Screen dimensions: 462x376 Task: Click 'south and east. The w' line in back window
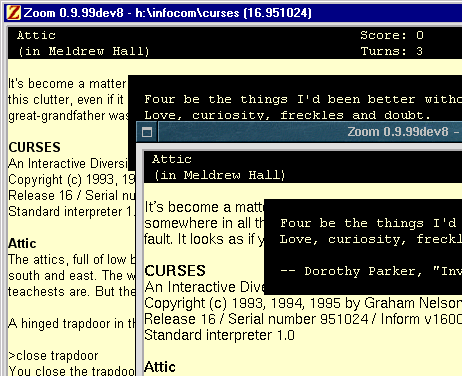coord(72,275)
